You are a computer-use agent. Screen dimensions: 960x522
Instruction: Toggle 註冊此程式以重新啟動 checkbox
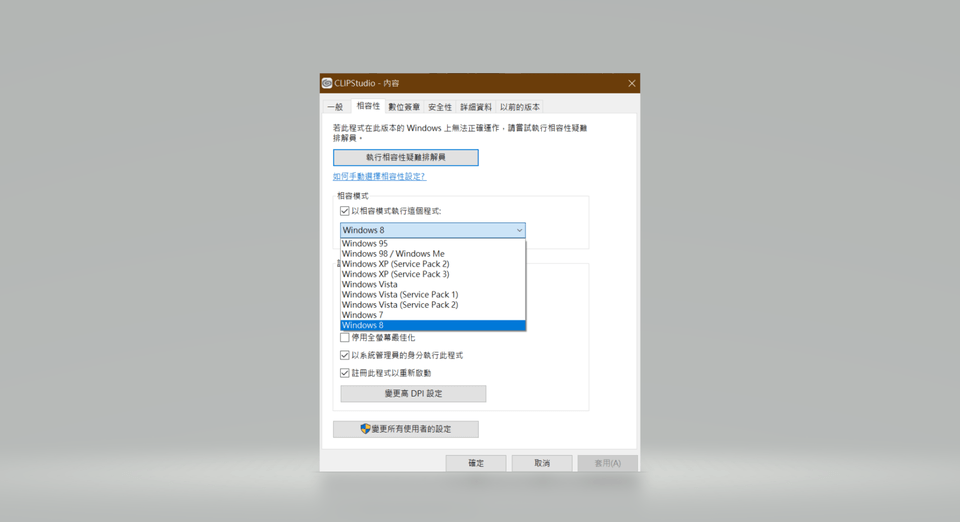click(345, 373)
